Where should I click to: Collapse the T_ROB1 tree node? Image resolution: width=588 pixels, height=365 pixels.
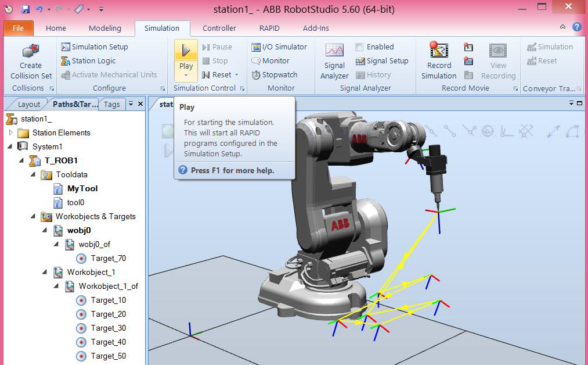tap(21, 160)
